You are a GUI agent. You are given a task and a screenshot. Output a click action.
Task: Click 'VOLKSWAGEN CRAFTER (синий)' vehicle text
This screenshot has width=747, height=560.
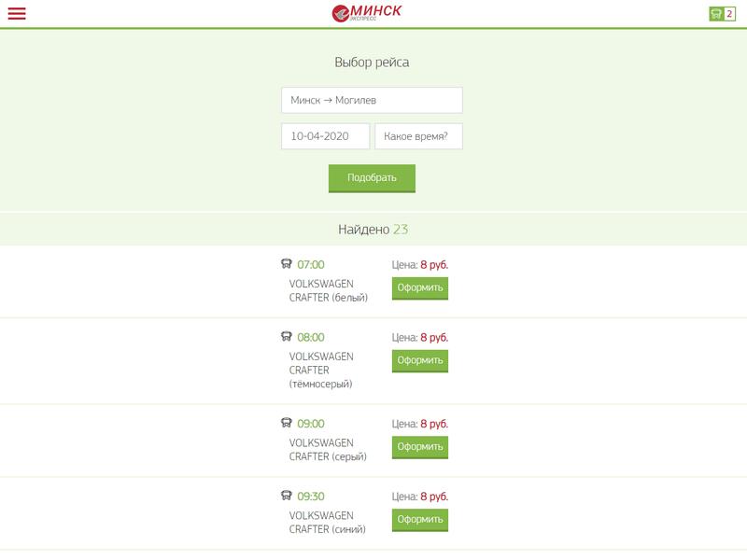[x=328, y=523]
